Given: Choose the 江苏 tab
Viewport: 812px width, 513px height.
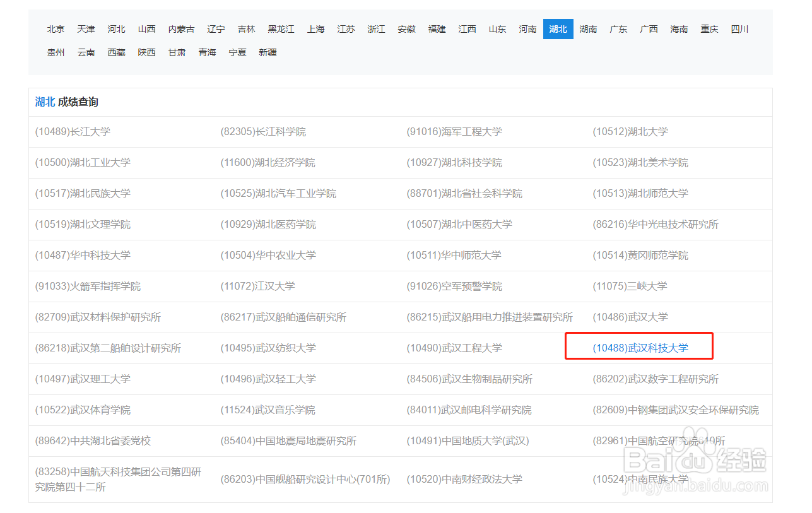Looking at the screenshot, I should 346,29.
